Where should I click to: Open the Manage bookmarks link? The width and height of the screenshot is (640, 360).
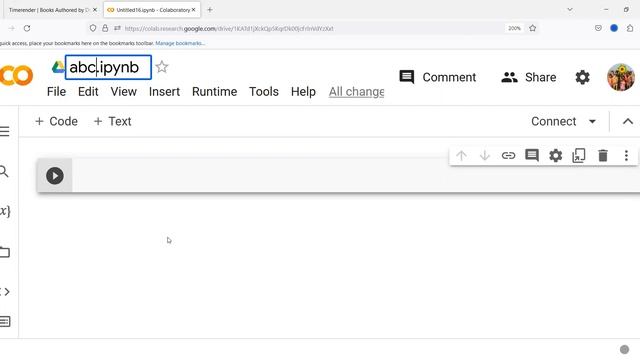[180, 43]
